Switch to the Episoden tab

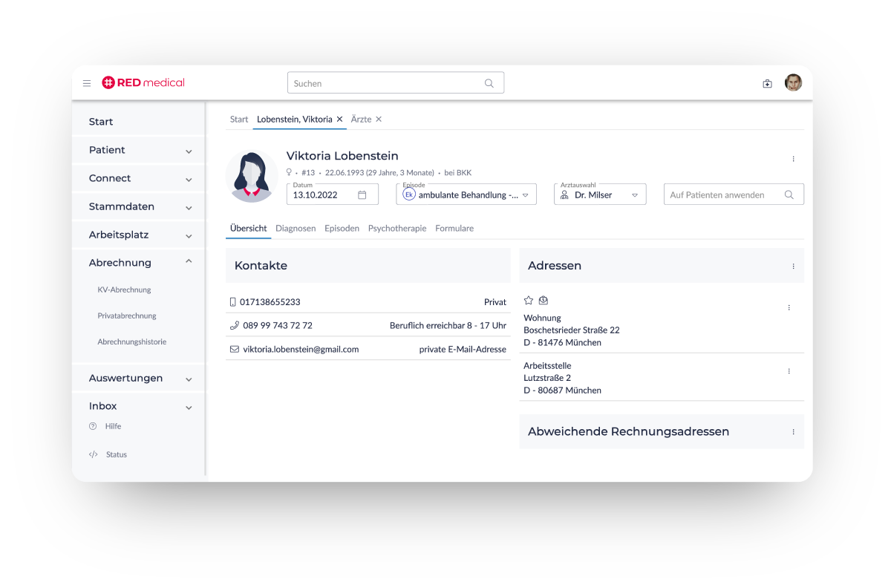[x=342, y=229]
